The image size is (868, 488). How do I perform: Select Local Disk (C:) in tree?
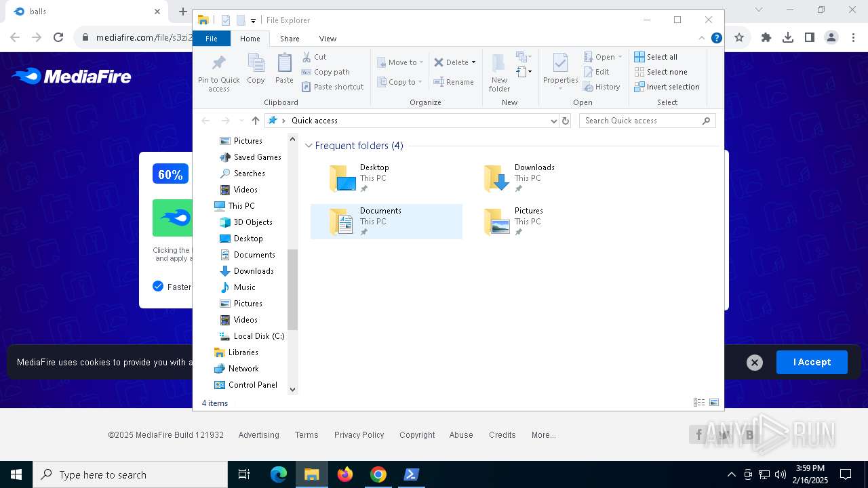[252, 336]
